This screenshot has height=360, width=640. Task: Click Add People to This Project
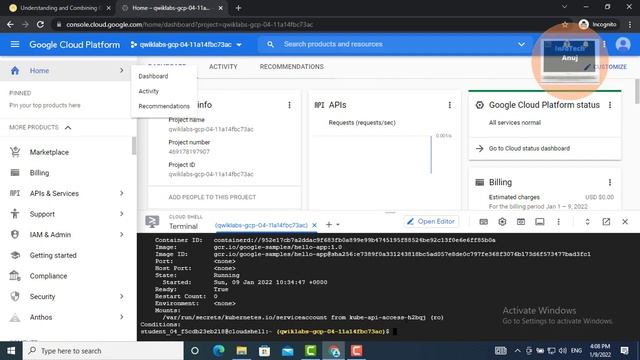click(x=212, y=197)
